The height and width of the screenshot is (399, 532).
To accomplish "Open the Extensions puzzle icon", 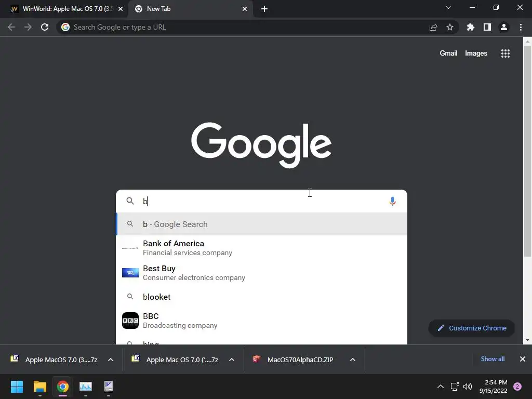I will pyautogui.click(x=471, y=27).
